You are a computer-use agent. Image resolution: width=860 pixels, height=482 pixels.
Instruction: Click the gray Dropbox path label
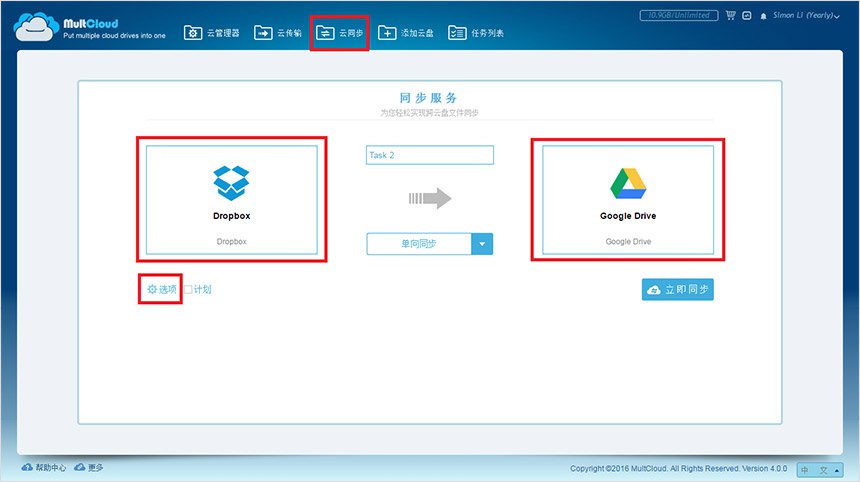[231, 241]
